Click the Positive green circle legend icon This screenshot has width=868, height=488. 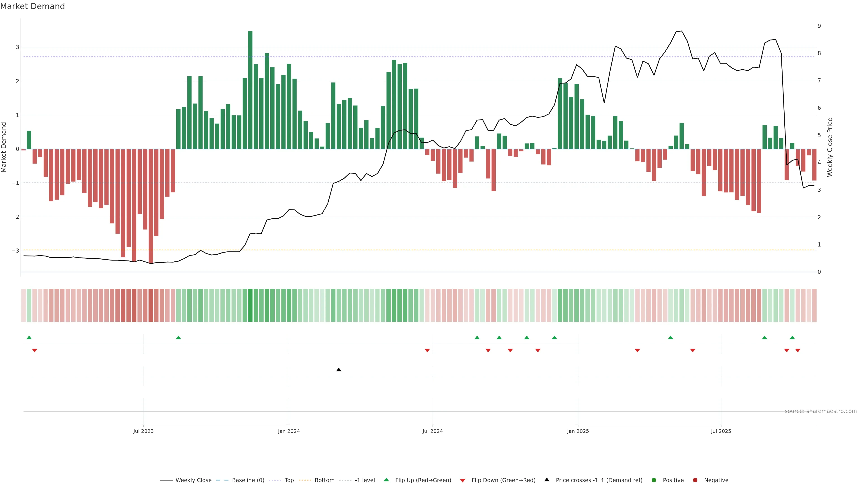654,480
